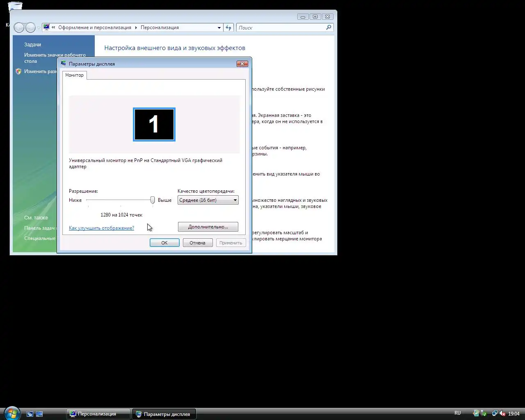
Task: Close the Параметры дисплея dialog
Action: (242, 64)
